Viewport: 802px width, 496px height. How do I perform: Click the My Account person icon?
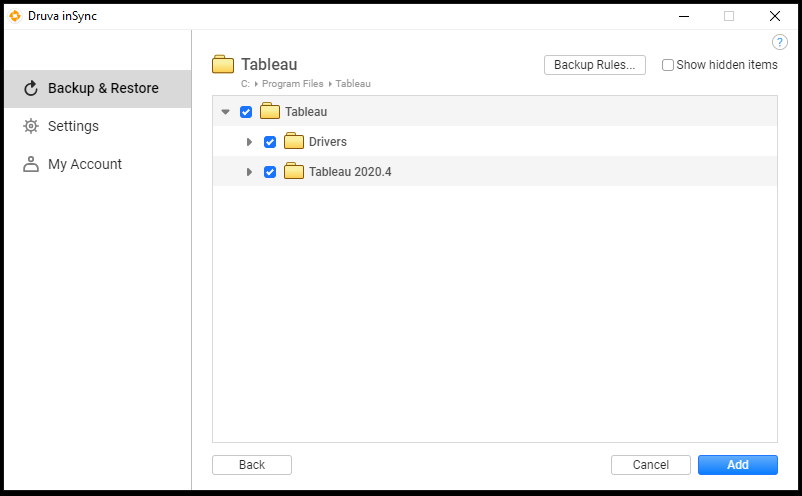coord(31,164)
